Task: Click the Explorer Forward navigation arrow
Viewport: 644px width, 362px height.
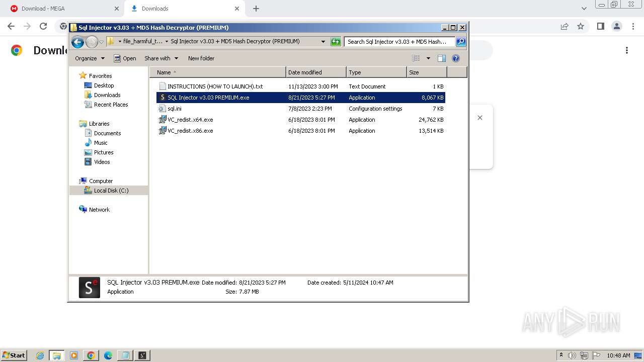Action: [x=92, y=42]
